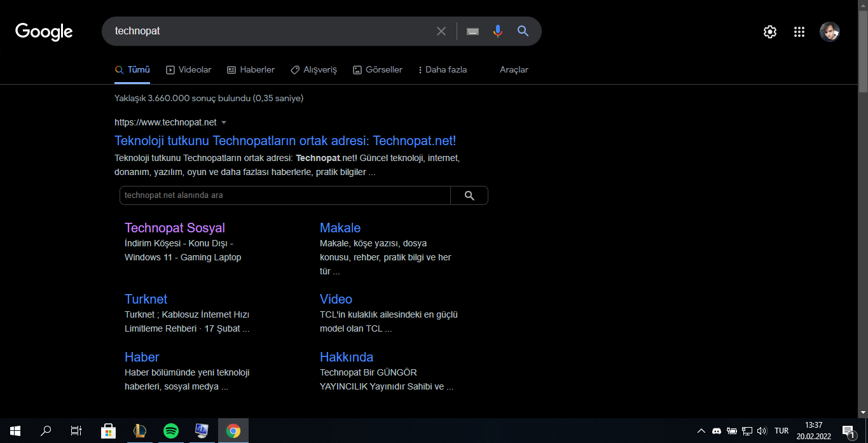
Task: Click the technopat.net site search magnifier
Action: click(x=469, y=195)
